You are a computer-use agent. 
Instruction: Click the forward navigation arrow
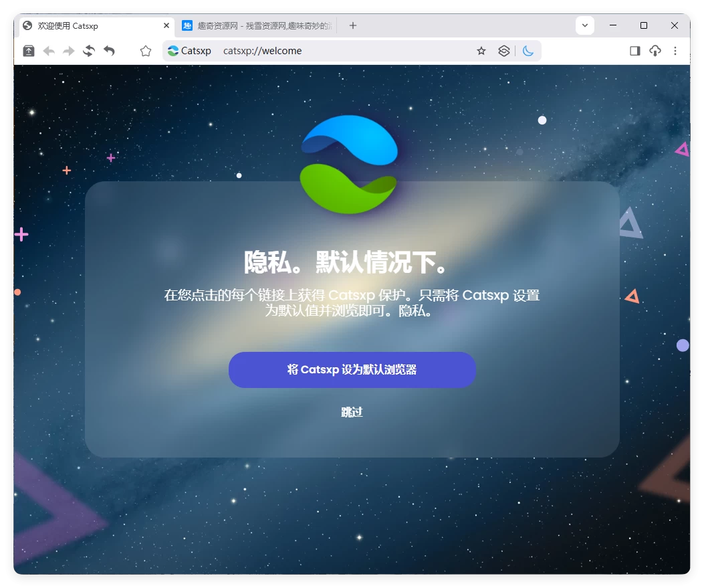click(x=68, y=50)
